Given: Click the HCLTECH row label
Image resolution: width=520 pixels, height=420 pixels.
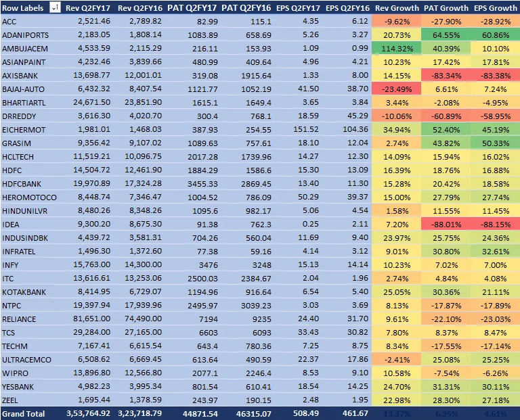Looking at the screenshot, I should point(18,157).
